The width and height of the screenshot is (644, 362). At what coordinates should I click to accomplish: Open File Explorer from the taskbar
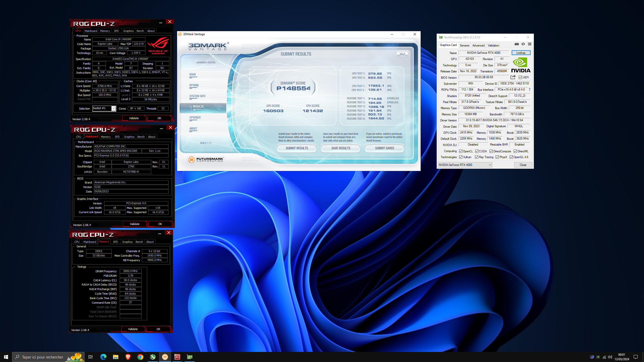click(115, 357)
